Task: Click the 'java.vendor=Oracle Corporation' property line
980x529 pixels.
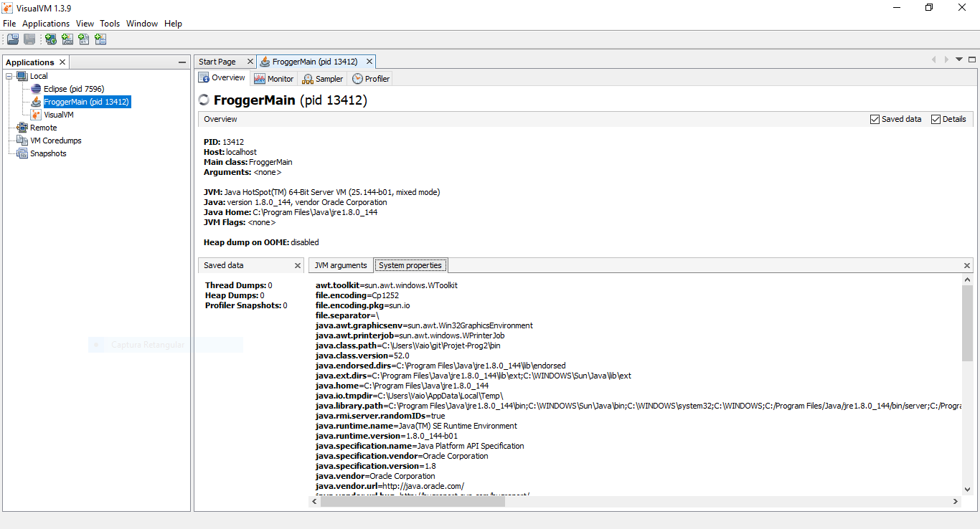Action: 375,476
